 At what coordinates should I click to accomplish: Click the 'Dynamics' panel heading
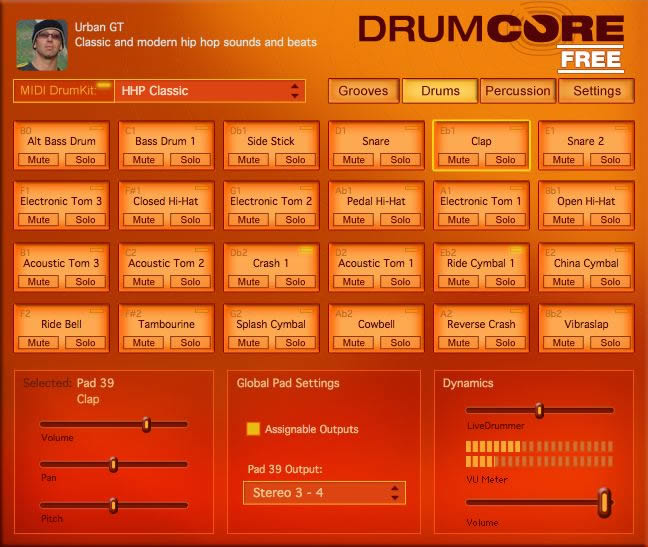tap(468, 383)
